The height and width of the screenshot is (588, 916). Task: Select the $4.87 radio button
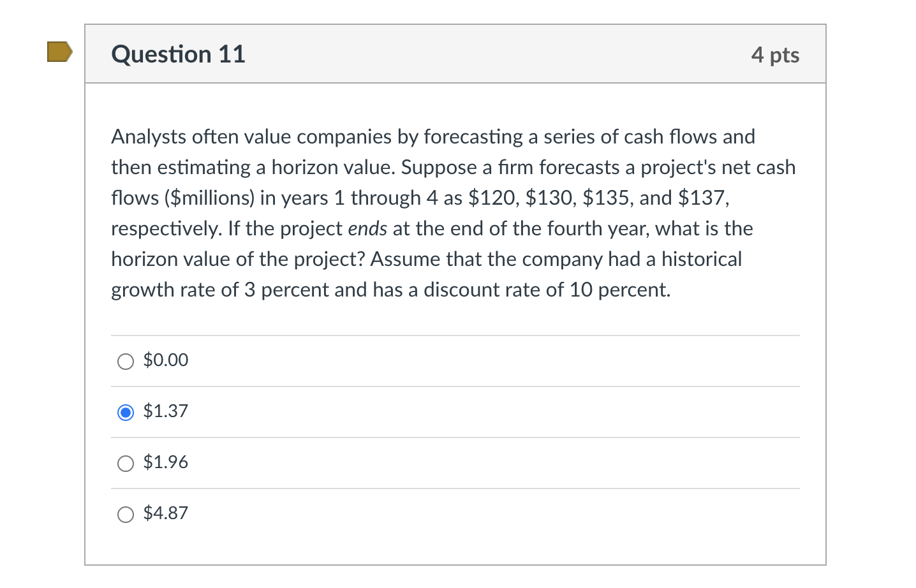[x=126, y=514]
